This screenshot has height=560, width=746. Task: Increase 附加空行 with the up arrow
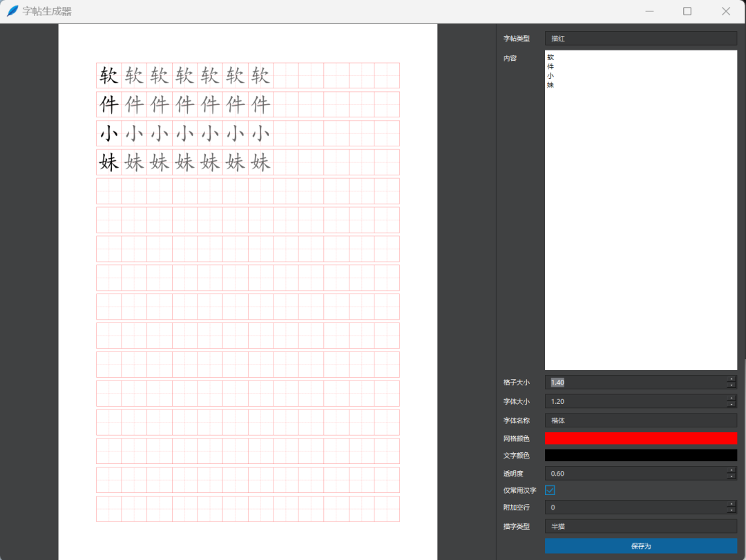coord(731,504)
